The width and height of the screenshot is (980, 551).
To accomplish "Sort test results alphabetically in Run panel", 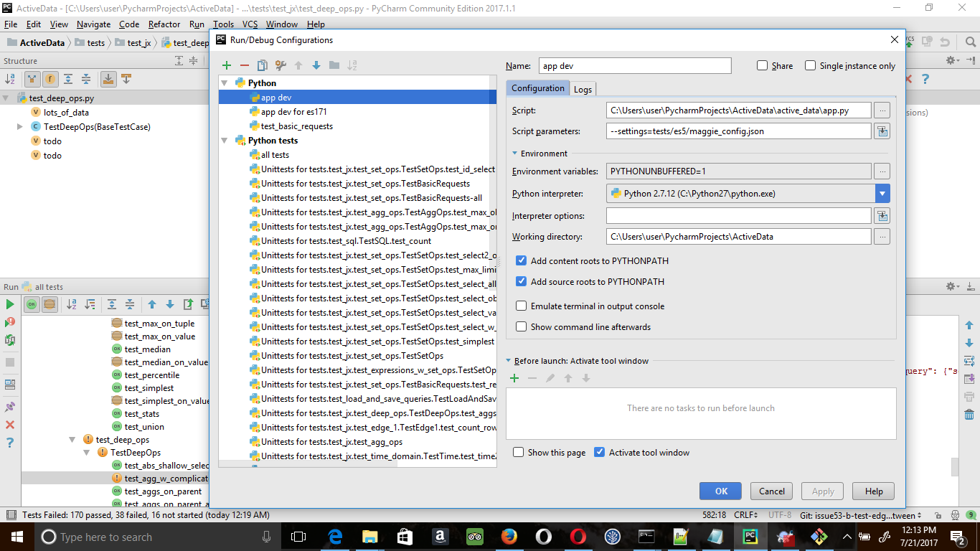I will (x=72, y=304).
